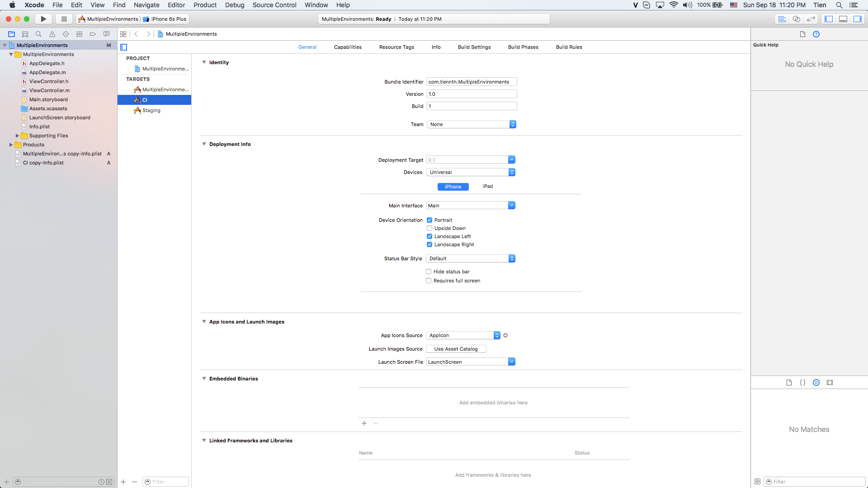The image size is (868, 488).
Task: Open the Status Bar Style dropdown
Action: (x=470, y=258)
